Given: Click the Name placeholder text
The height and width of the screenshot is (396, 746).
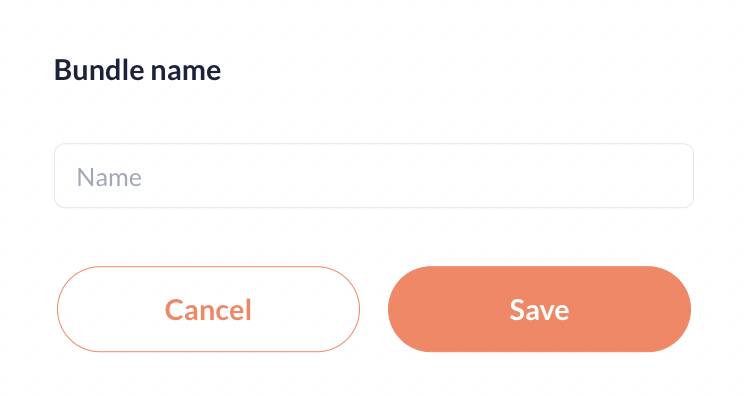Looking at the screenshot, I should [x=109, y=178].
